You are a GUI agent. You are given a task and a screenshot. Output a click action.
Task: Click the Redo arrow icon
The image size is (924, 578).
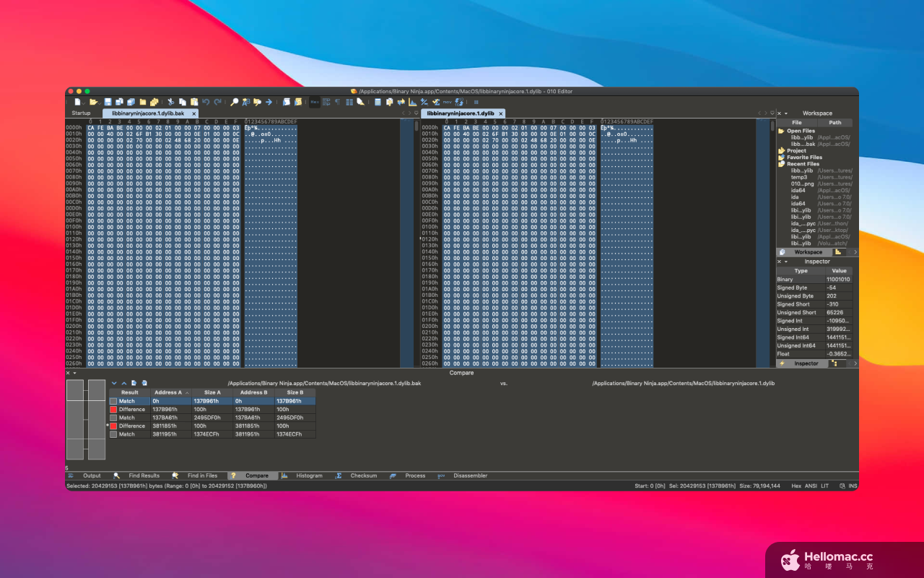coord(217,102)
